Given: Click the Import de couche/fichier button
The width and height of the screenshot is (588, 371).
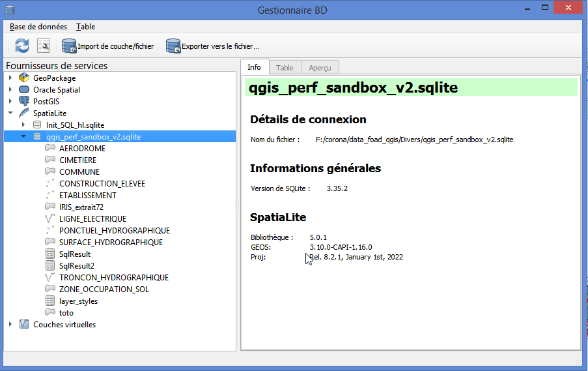Looking at the screenshot, I should point(108,46).
